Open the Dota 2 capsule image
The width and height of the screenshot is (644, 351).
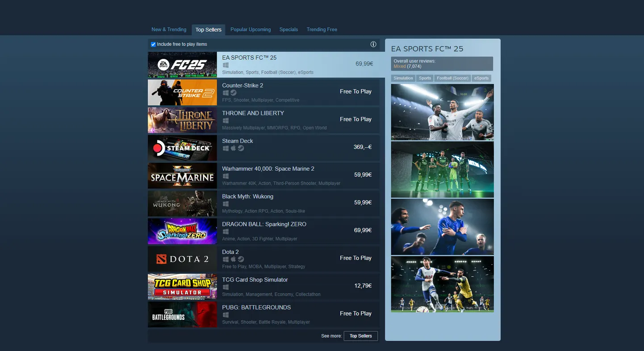182,259
